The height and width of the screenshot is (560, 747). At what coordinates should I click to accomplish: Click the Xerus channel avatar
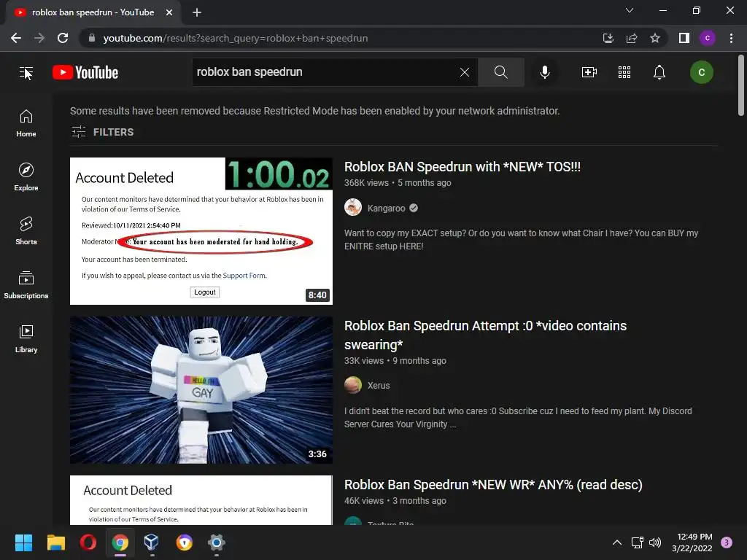click(353, 385)
